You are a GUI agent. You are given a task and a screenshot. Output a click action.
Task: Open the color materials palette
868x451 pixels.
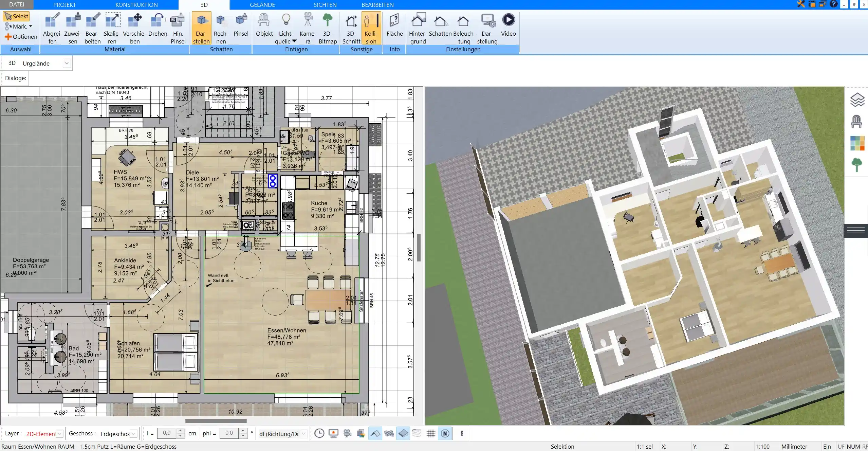pyautogui.click(x=857, y=143)
